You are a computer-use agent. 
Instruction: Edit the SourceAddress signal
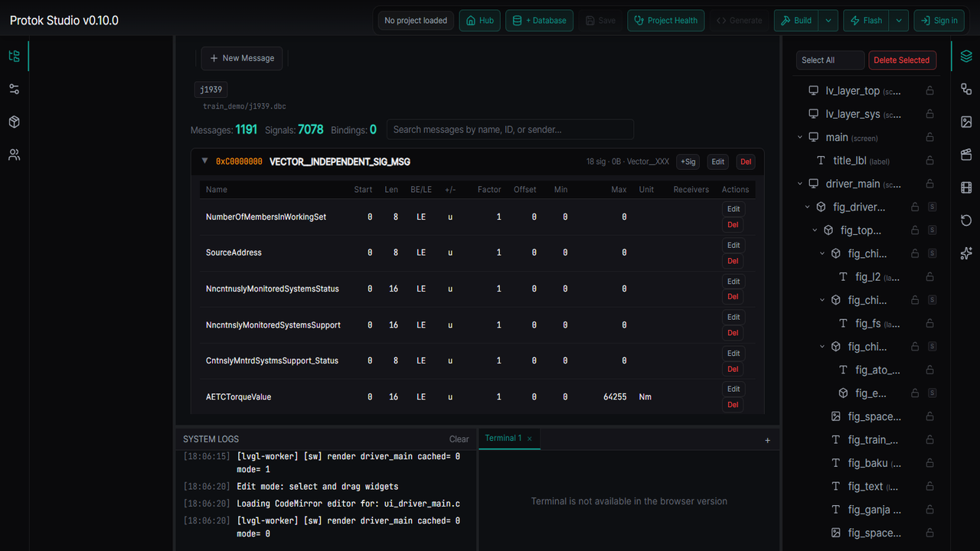(733, 246)
